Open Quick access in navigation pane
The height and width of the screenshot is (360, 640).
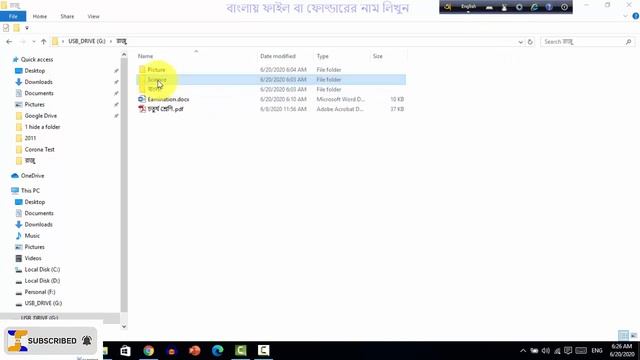[x=37, y=60]
